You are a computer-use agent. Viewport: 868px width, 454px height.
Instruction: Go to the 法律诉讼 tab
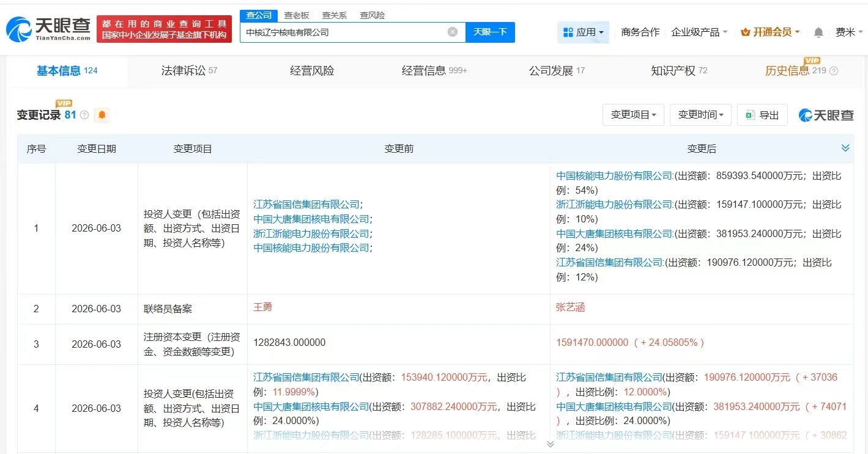(x=189, y=71)
